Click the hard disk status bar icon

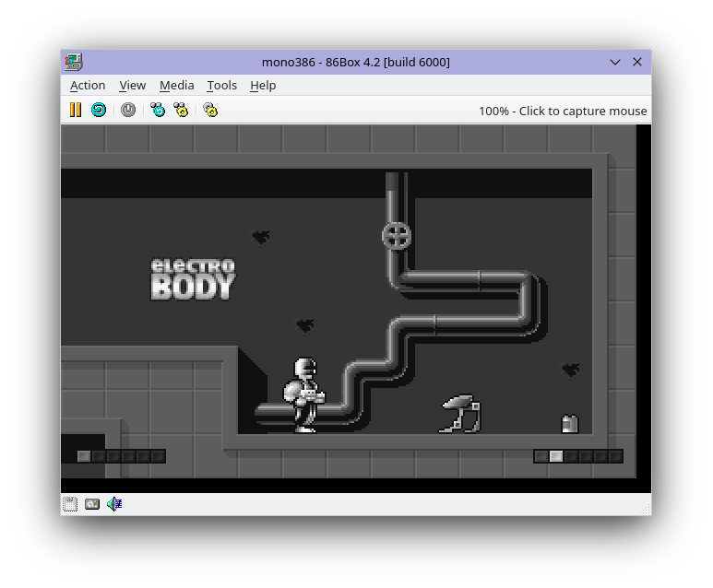coord(92,504)
